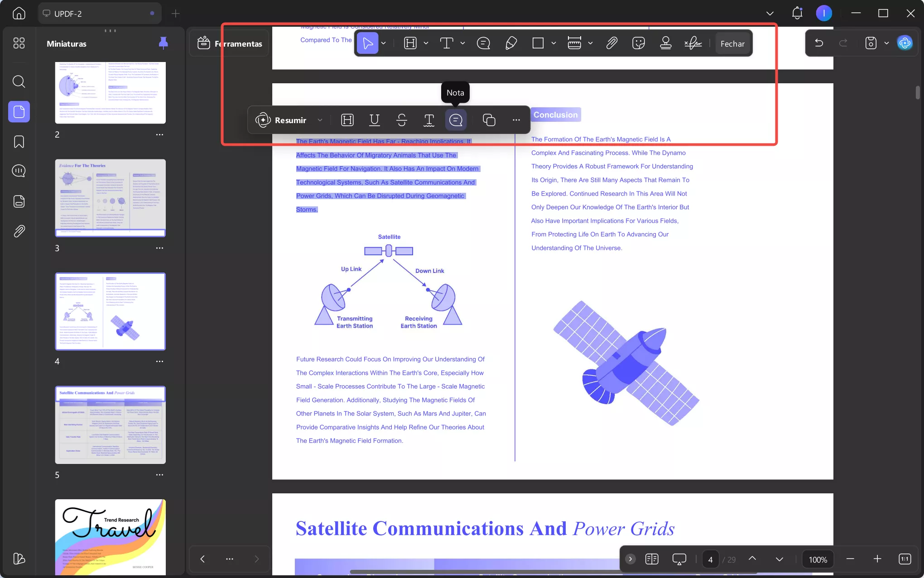The image size is (924, 578).
Task: Select the stamp tool
Action: (x=665, y=43)
